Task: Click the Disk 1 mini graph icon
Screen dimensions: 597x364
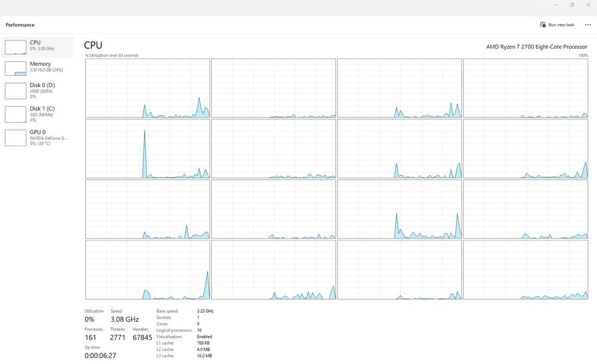Action: (x=16, y=114)
